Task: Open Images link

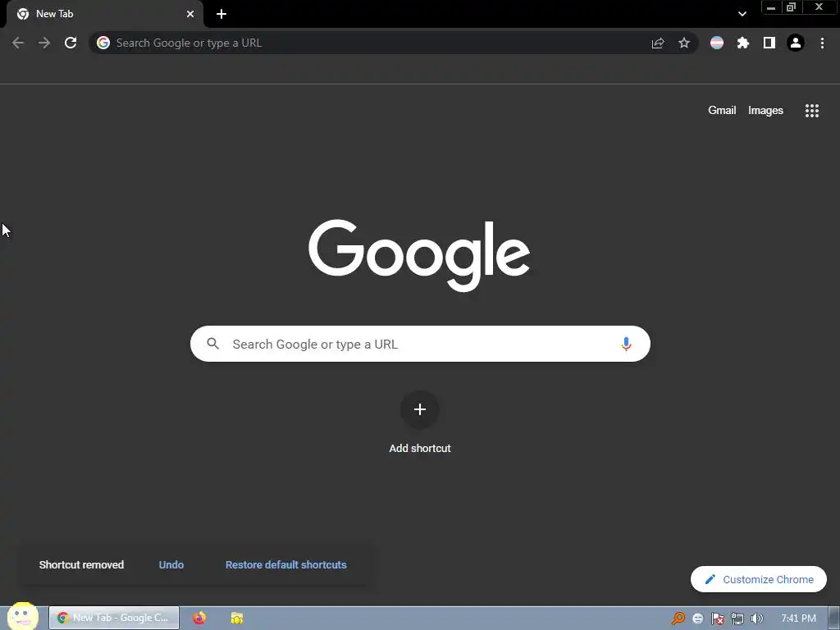Action: pos(765,111)
